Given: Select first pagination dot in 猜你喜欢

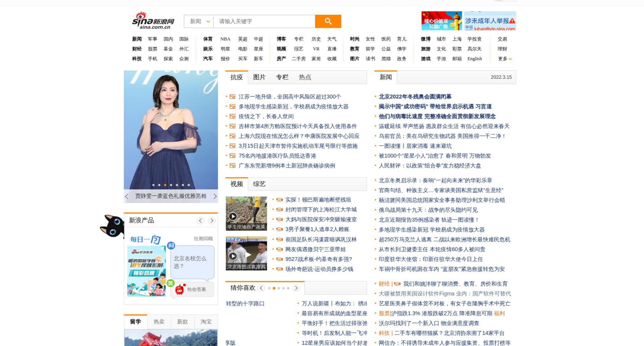Looking at the screenshot, I should coord(269,288).
